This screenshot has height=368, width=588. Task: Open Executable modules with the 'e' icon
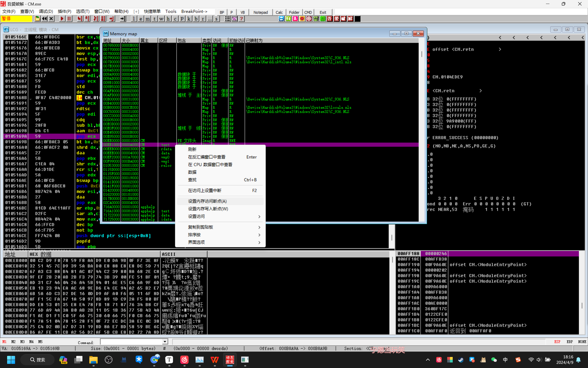[x=141, y=19]
